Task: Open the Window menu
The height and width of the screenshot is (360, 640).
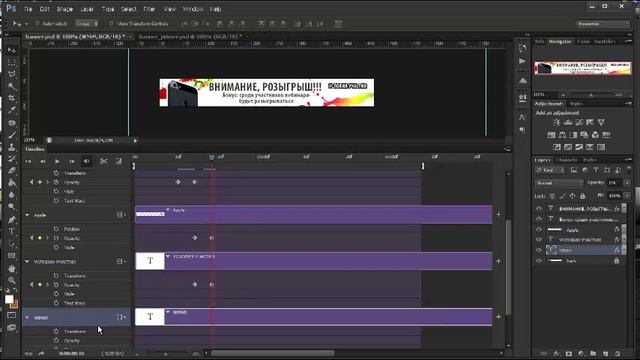Action: [x=193, y=9]
